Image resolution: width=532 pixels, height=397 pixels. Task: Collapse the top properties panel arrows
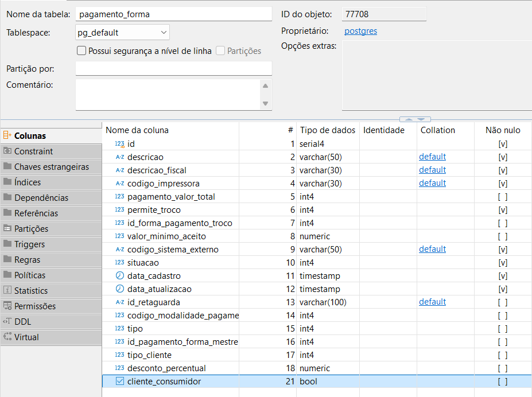[x=415, y=119]
